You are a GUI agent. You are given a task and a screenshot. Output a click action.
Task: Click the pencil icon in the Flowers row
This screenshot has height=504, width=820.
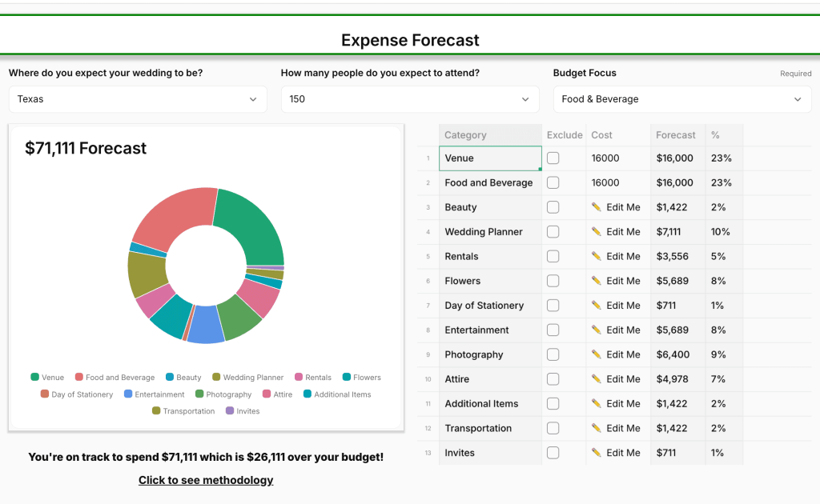[596, 281]
